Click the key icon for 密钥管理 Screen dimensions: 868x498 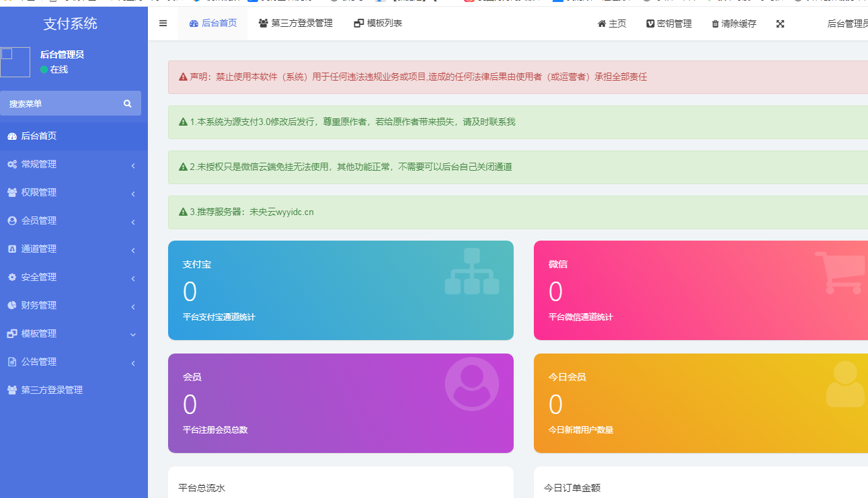pyautogui.click(x=649, y=23)
